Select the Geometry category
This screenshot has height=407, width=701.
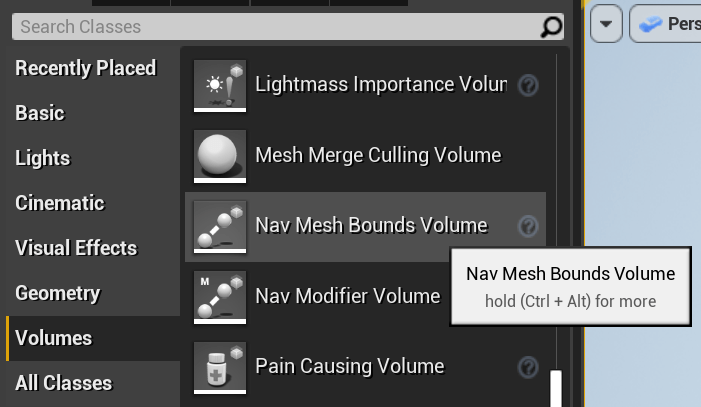(x=58, y=293)
